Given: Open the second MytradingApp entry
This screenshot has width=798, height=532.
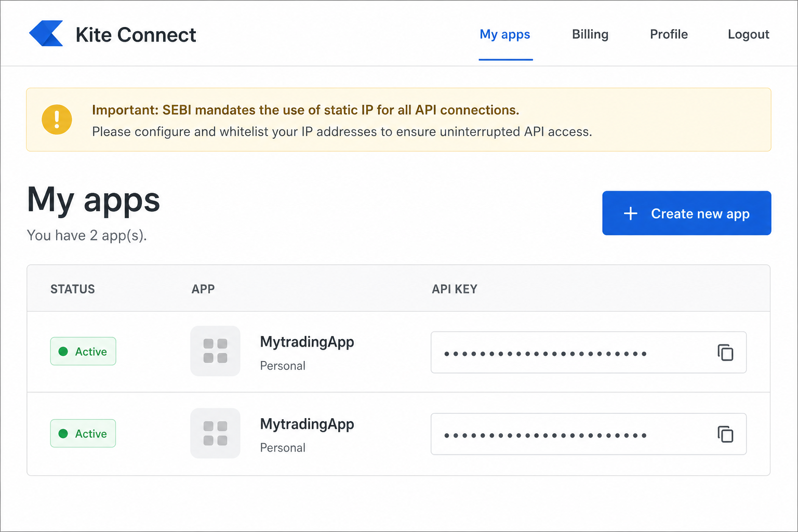Looking at the screenshot, I should [307, 424].
